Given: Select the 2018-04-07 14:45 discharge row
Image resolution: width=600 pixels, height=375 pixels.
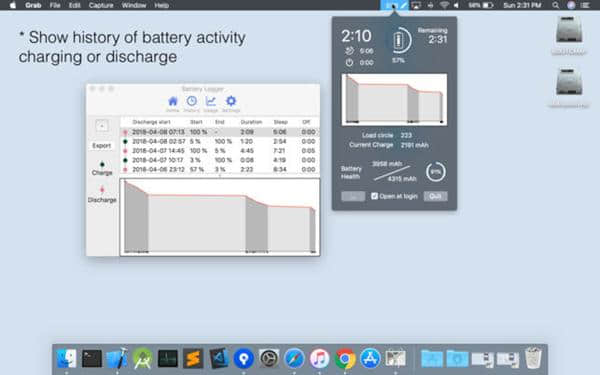Looking at the screenshot, I should [x=220, y=151].
